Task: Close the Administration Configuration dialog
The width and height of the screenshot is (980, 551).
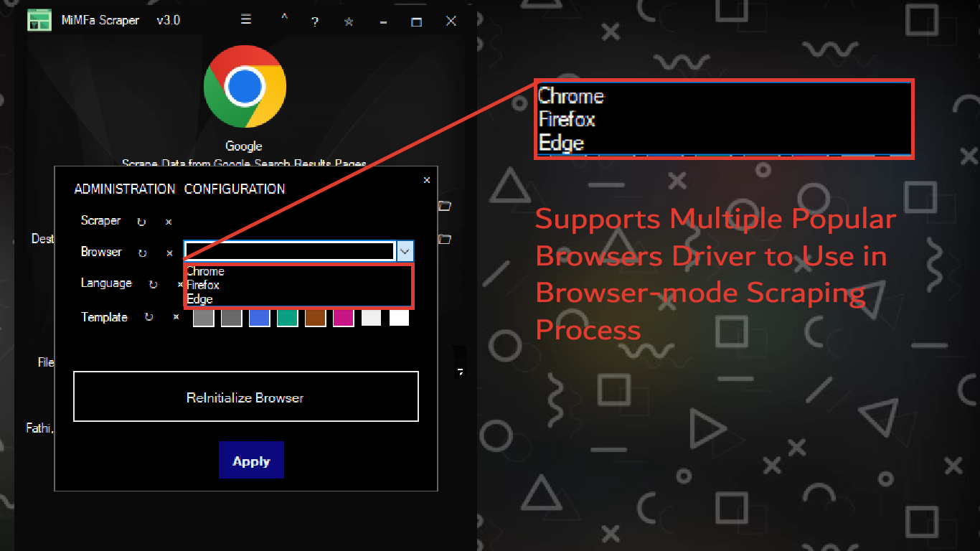Action: [x=427, y=180]
